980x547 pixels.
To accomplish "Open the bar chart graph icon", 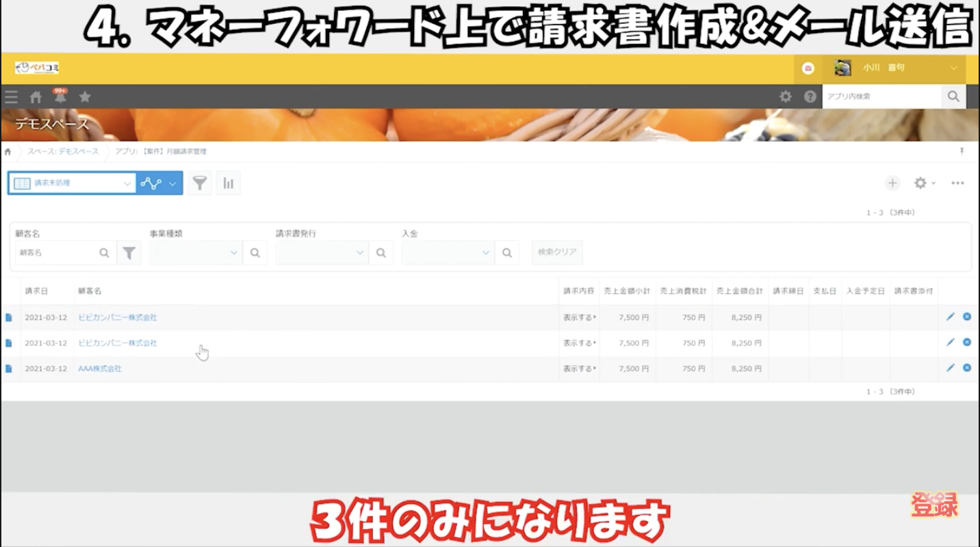I will pos(229,183).
